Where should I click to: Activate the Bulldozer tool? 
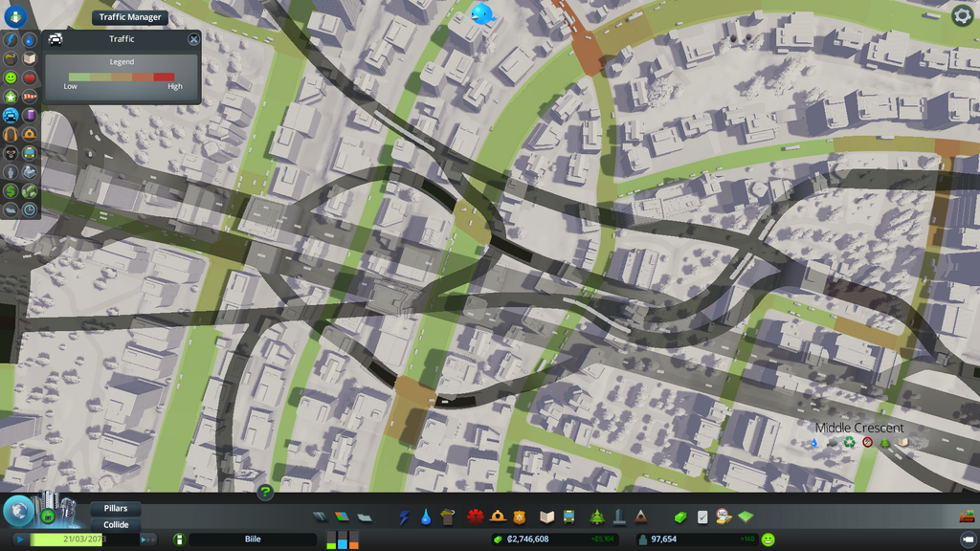967,516
